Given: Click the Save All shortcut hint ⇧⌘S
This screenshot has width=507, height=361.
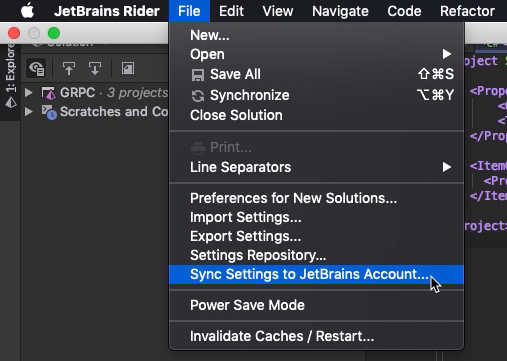Looking at the screenshot, I should click(436, 74).
